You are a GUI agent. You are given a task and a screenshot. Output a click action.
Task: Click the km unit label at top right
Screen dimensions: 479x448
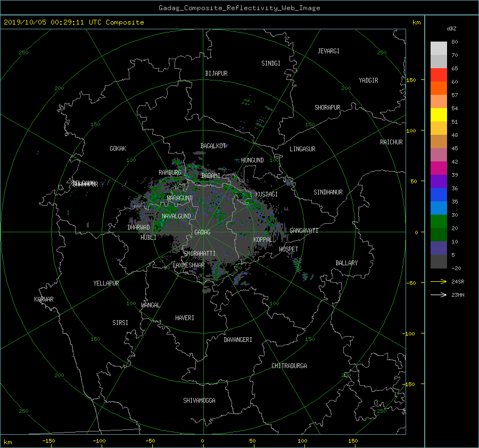(416, 22)
